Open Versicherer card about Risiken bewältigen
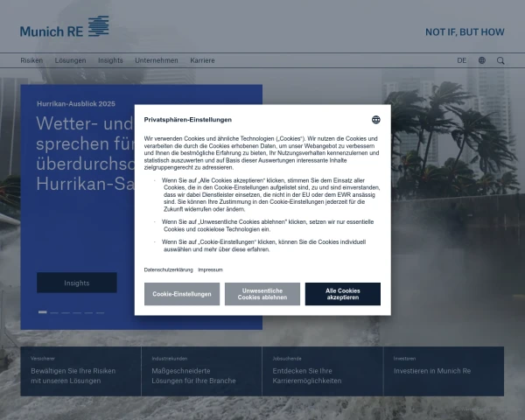Image resolution: width=525 pixels, height=420 pixels. click(x=80, y=371)
